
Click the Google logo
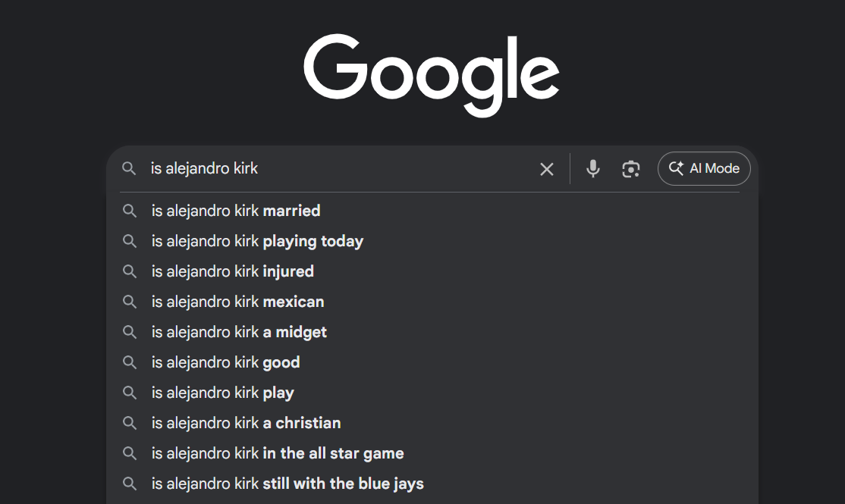pos(431,74)
